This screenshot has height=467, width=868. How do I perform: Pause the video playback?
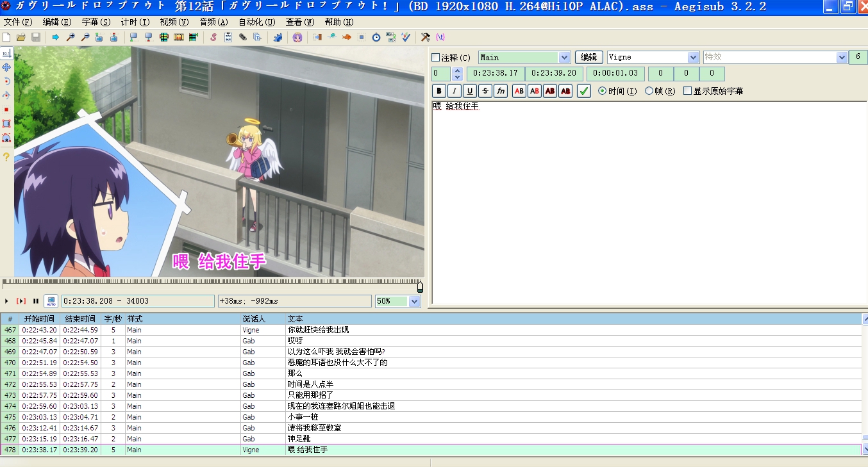[x=36, y=301]
